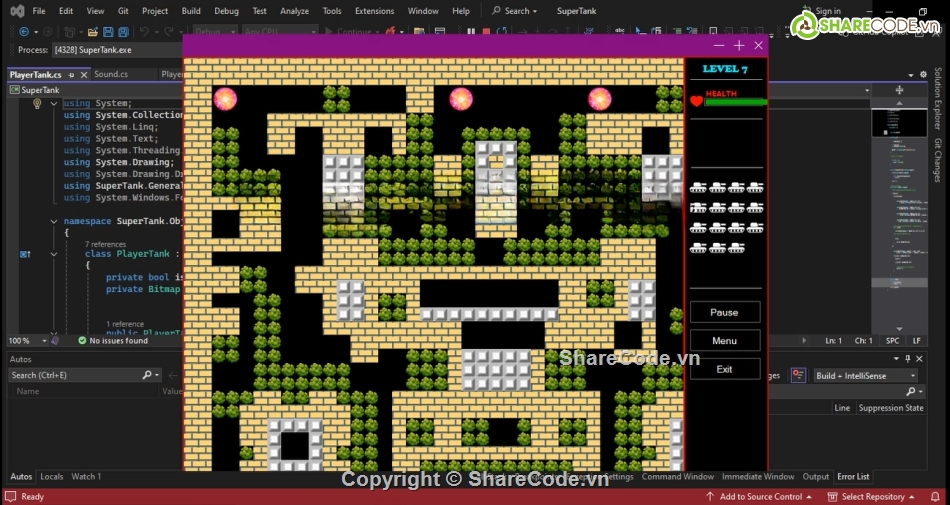This screenshot has width=950, height=505.
Task: Click the editor split window icon
Action: (899, 90)
